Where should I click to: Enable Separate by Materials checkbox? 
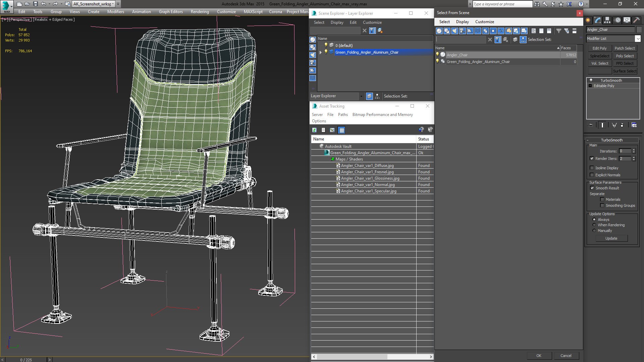click(602, 199)
